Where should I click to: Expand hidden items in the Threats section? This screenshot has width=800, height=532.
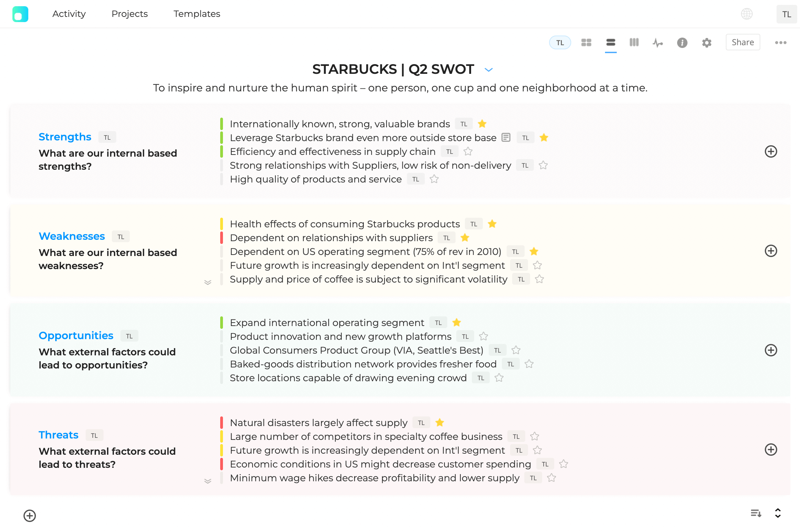(208, 481)
